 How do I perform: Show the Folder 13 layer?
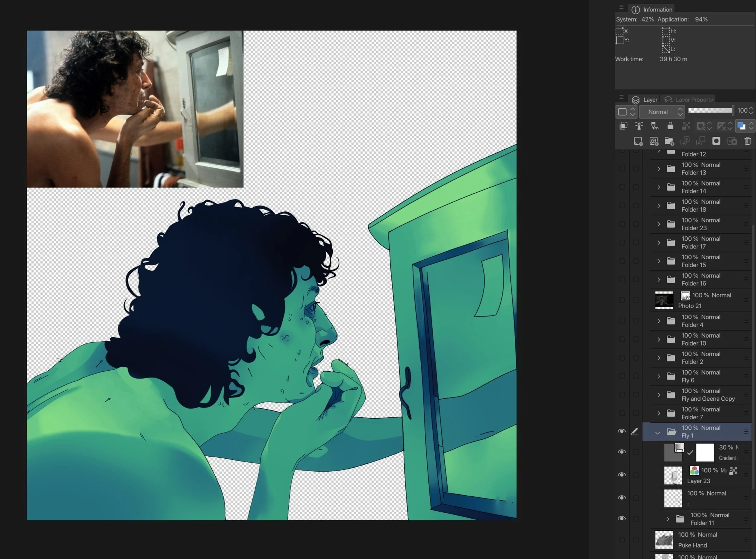pyautogui.click(x=622, y=169)
